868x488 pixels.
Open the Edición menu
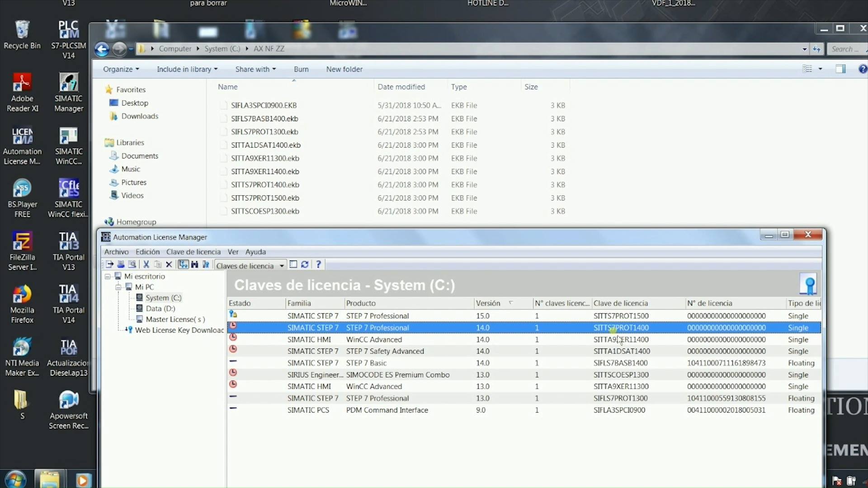coord(147,252)
